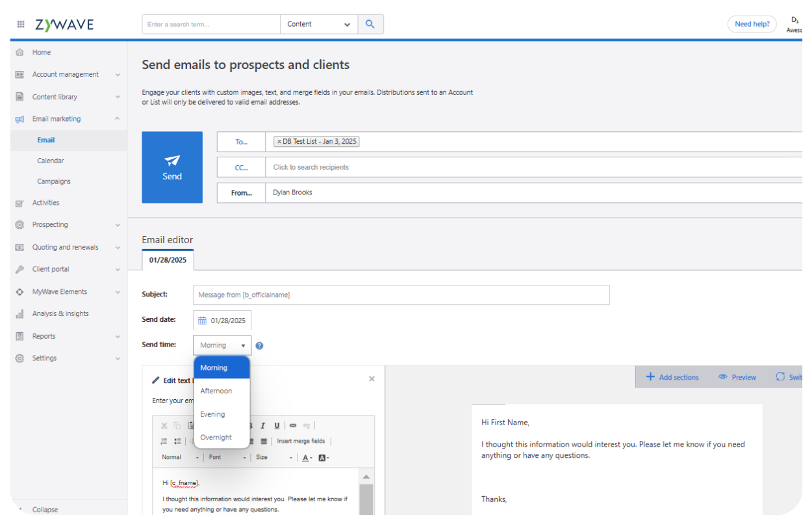Open the text color picker
This screenshot has height=526, width=812.
pos(307,458)
